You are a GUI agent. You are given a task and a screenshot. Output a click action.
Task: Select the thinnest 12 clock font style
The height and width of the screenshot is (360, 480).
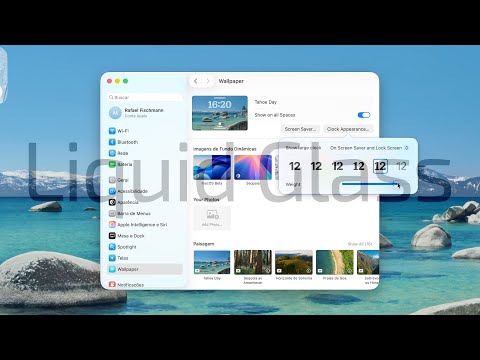pos(401,166)
